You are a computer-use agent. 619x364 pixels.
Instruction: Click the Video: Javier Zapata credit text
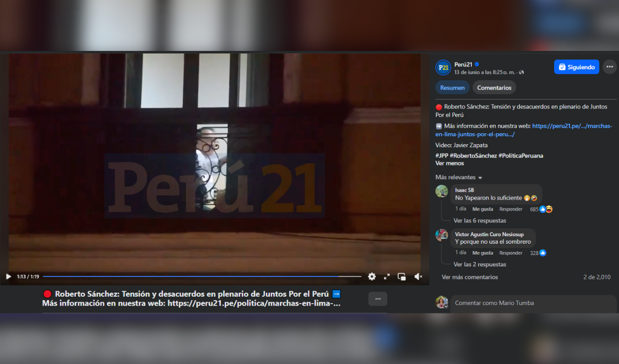click(x=462, y=146)
